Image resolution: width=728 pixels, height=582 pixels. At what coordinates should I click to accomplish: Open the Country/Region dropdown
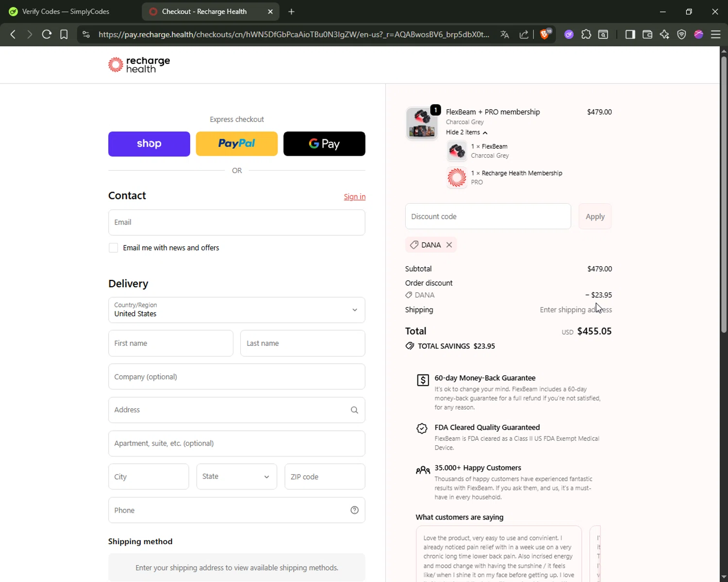236,310
